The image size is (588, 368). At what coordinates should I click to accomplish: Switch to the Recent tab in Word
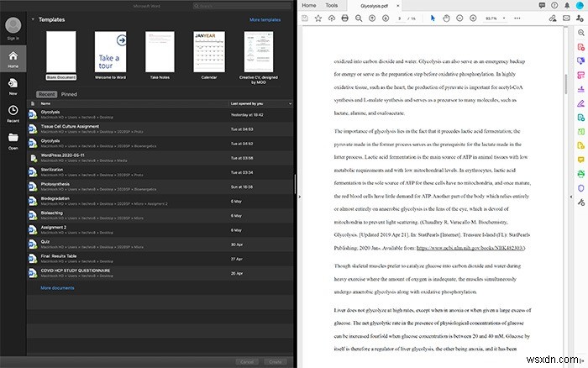[x=46, y=94]
